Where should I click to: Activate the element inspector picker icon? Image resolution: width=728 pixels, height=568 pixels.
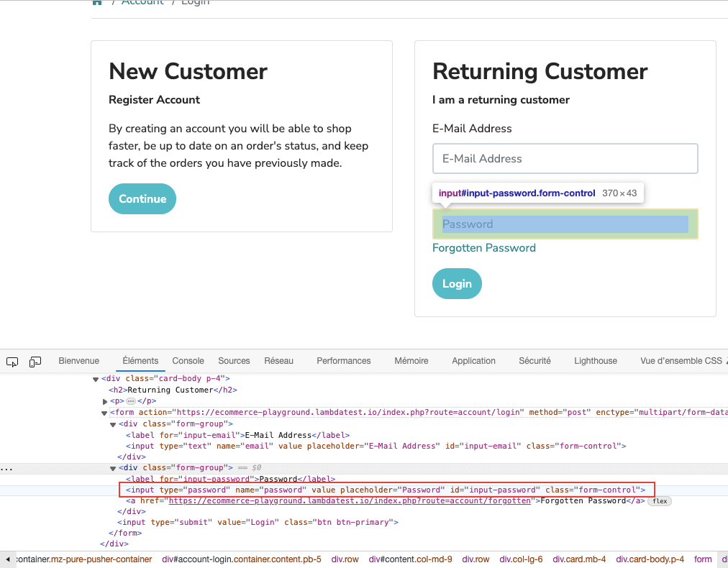[x=12, y=362]
